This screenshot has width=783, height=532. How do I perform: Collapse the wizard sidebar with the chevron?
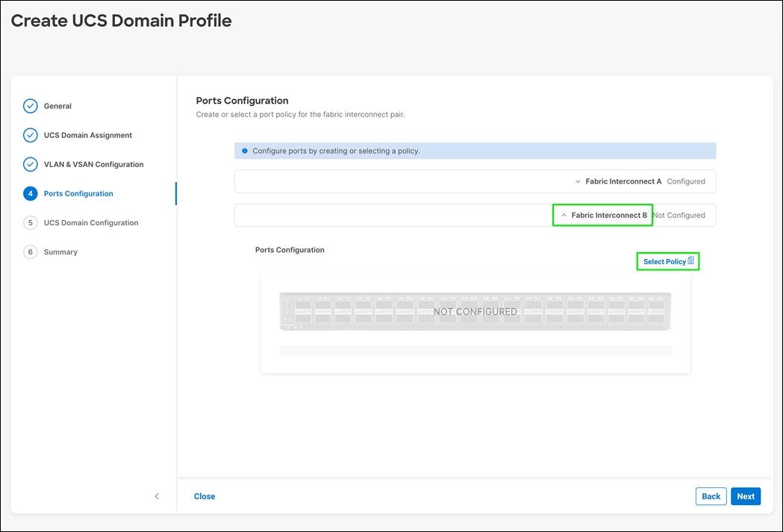pos(157,495)
